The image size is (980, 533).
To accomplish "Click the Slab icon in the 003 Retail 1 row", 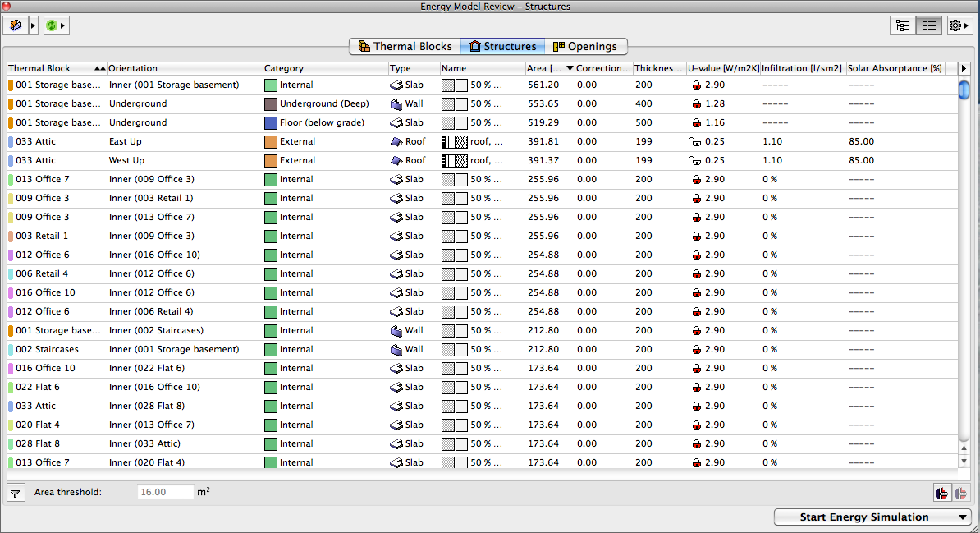I will click(x=396, y=237).
